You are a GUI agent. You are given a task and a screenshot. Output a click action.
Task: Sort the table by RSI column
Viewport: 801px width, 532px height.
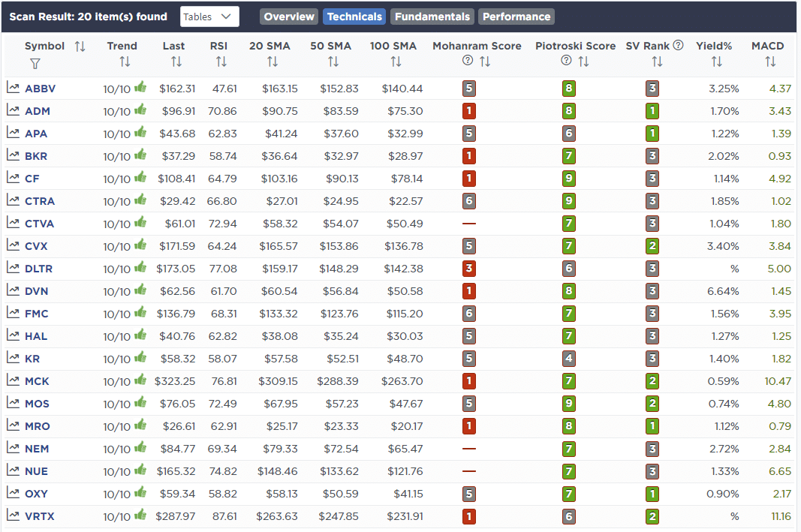click(218, 62)
